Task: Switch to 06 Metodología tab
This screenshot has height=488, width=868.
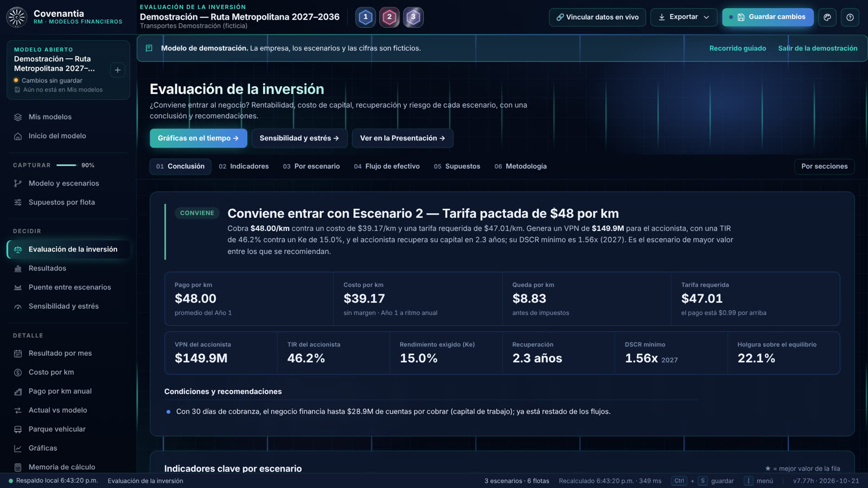Action: click(520, 166)
